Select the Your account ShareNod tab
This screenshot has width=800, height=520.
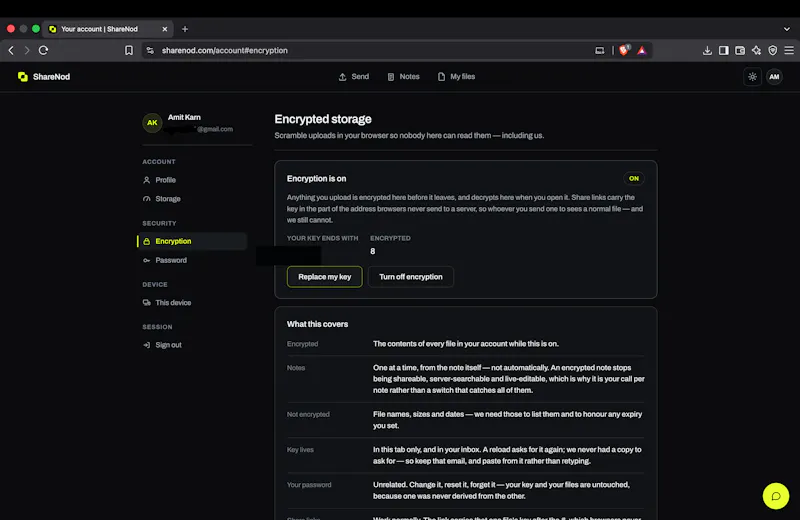coord(108,29)
